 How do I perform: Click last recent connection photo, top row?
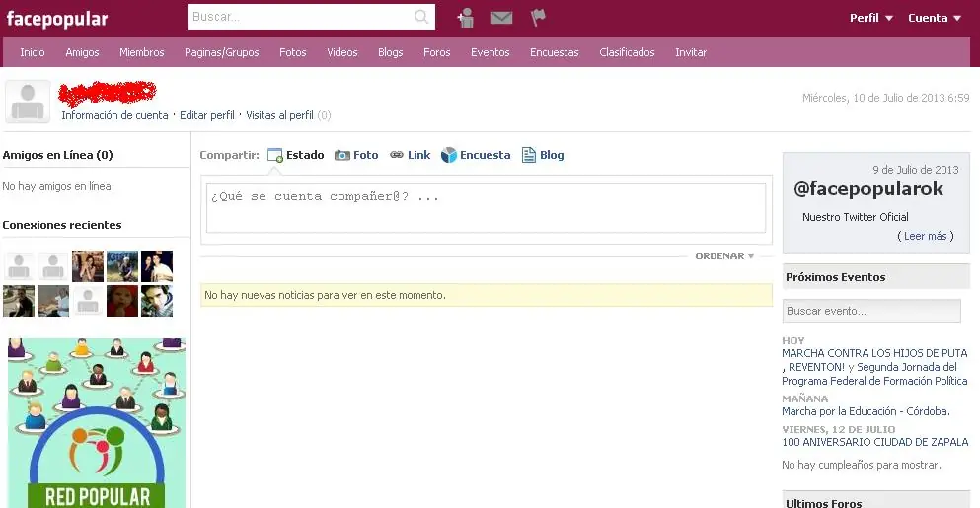tap(157, 266)
